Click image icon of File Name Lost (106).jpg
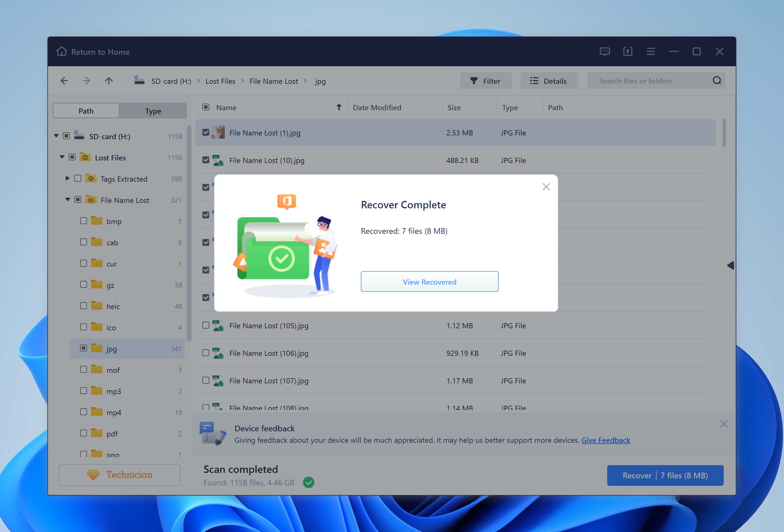Image resolution: width=784 pixels, height=532 pixels. click(x=218, y=353)
